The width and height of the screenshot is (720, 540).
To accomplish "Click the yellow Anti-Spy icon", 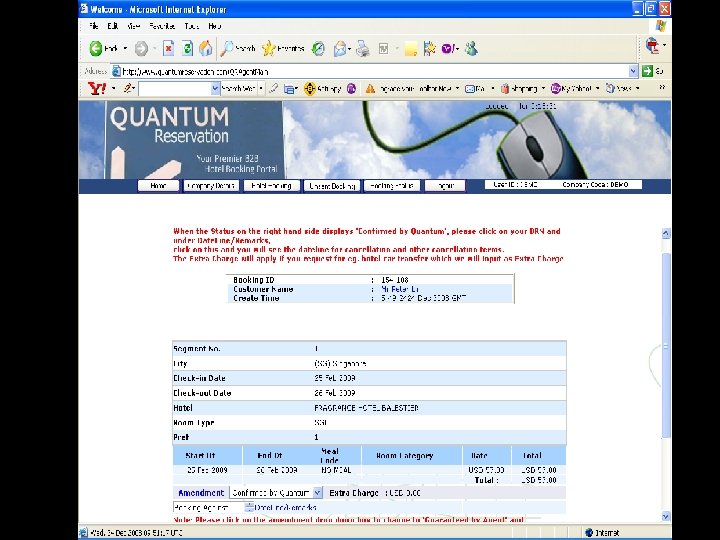I will click(x=310, y=89).
